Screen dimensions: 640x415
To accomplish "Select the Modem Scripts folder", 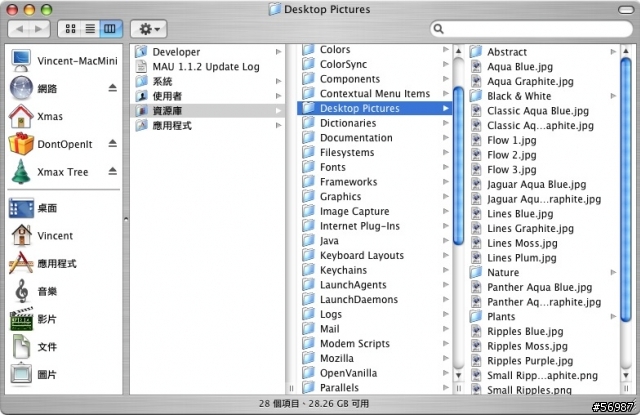I will [375, 343].
